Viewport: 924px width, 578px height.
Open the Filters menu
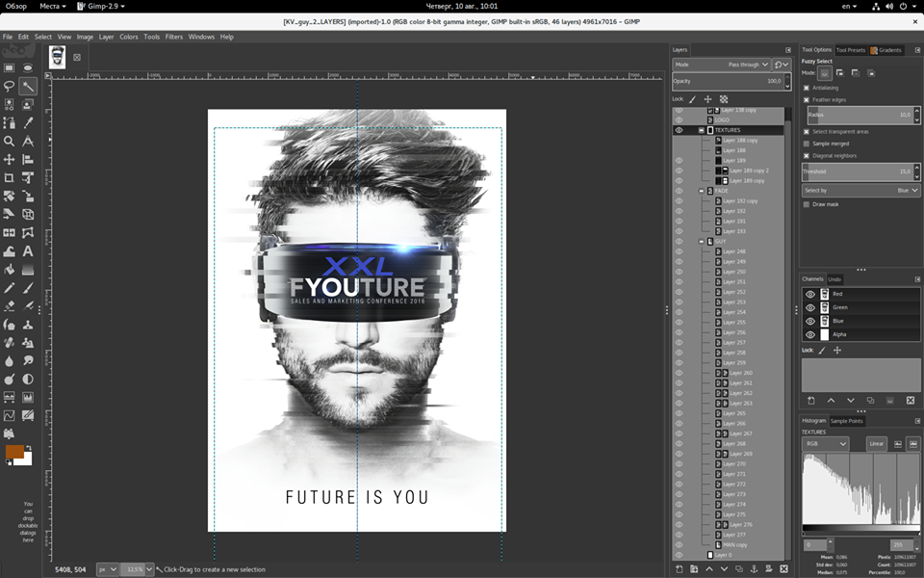coord(174,36)
